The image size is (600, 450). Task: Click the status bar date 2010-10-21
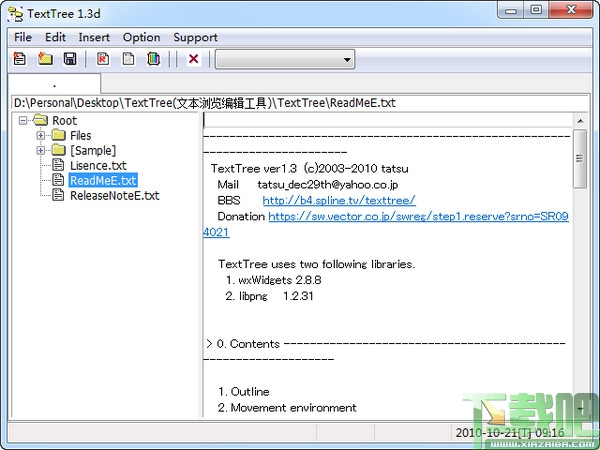509,432
